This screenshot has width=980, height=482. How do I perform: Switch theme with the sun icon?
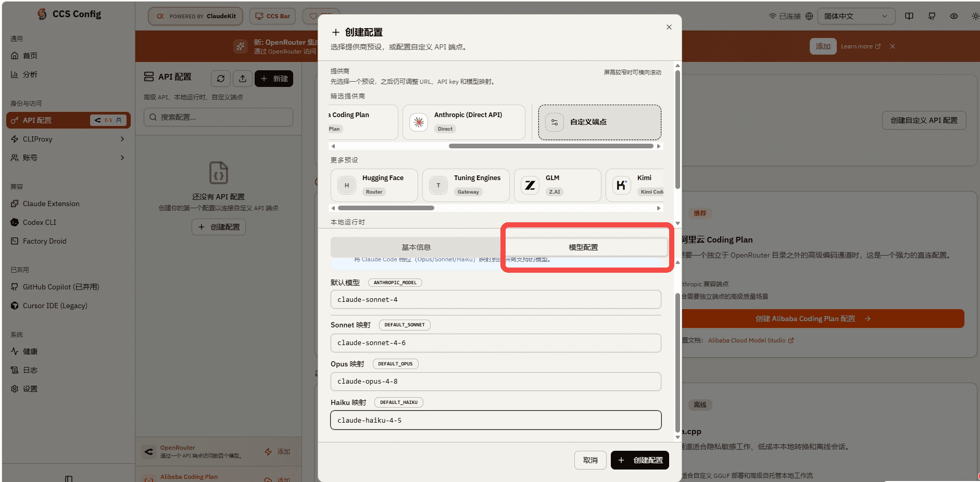(975, 16)
